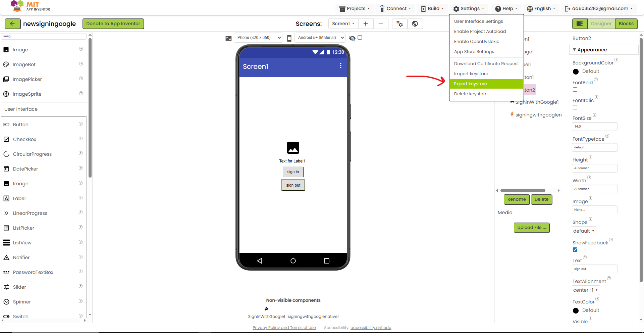Open the Screen1 screen selector dropdown
This screenshot has height=333, width=644.
tap(343, 23)
